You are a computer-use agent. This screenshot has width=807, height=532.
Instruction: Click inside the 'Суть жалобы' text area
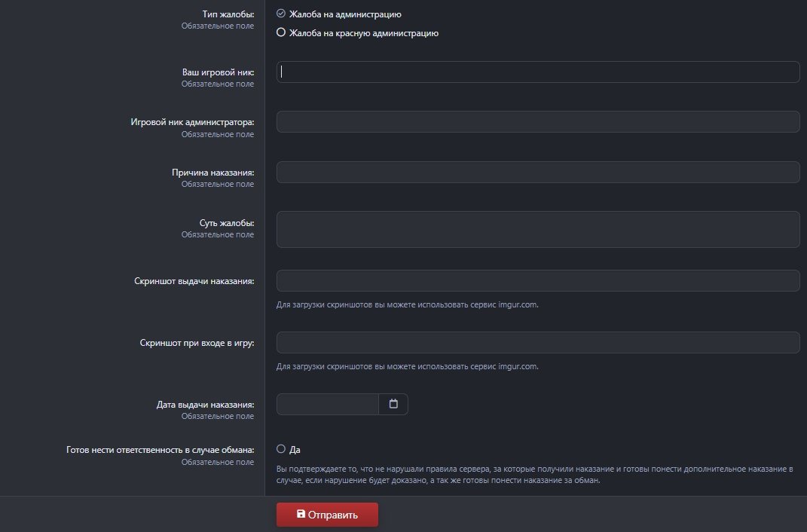(538, 229)
